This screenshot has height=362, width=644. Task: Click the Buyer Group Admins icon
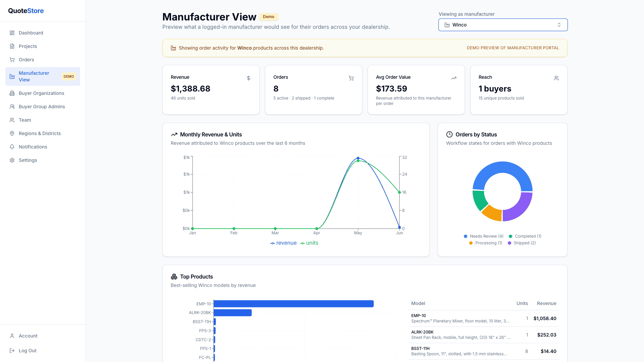point(12,107)
